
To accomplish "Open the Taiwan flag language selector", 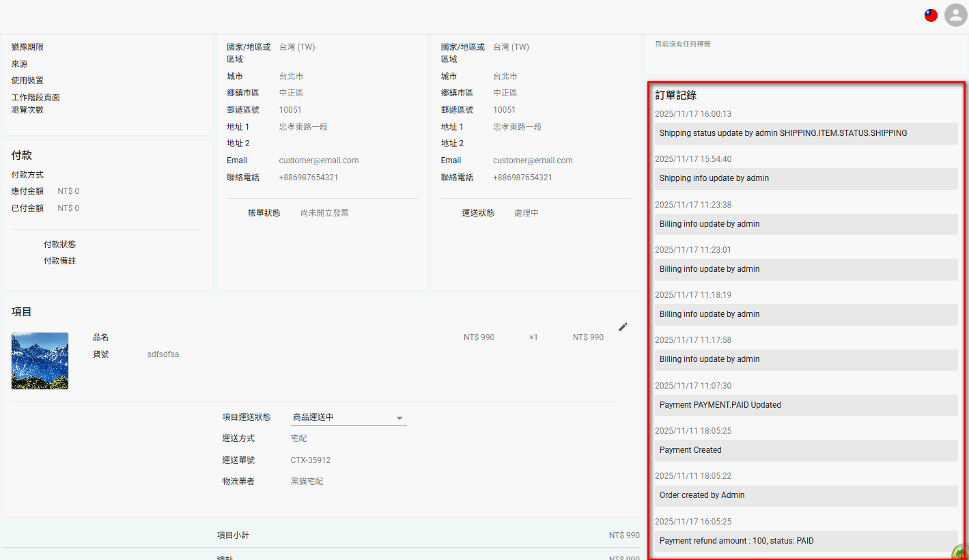I will [931, 15].
